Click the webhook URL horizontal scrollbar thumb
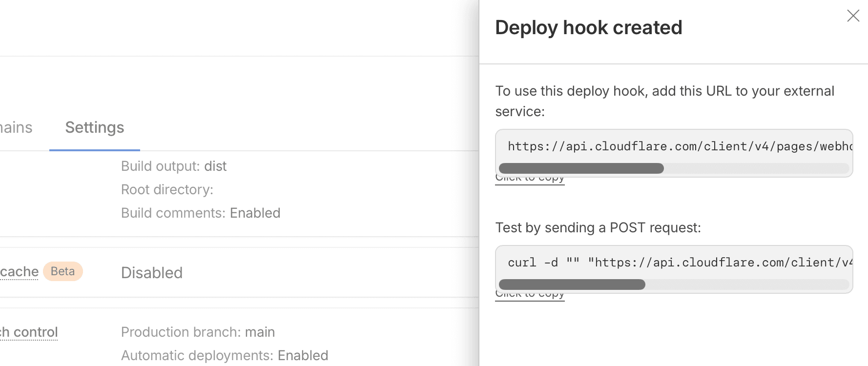Viewport: 868px width, 366px height. tap(581, 168)
